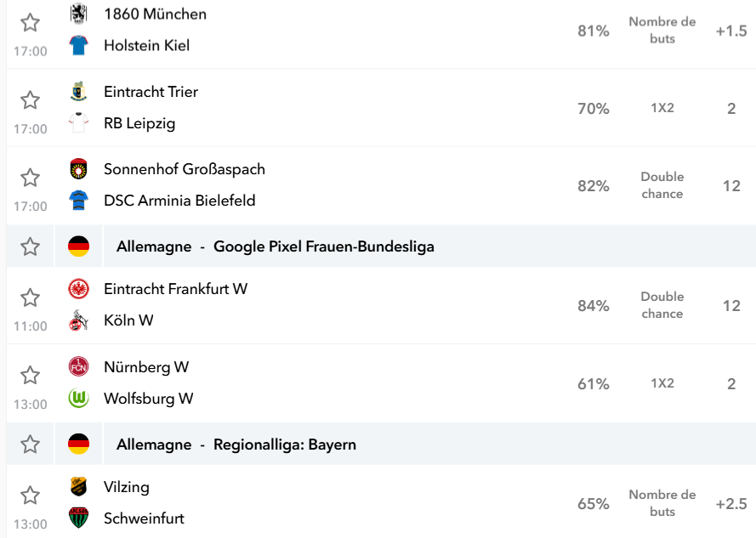756x538 pixels.
Task: Click the Eintracht Trier club crest
Action: tap(78, 91)
